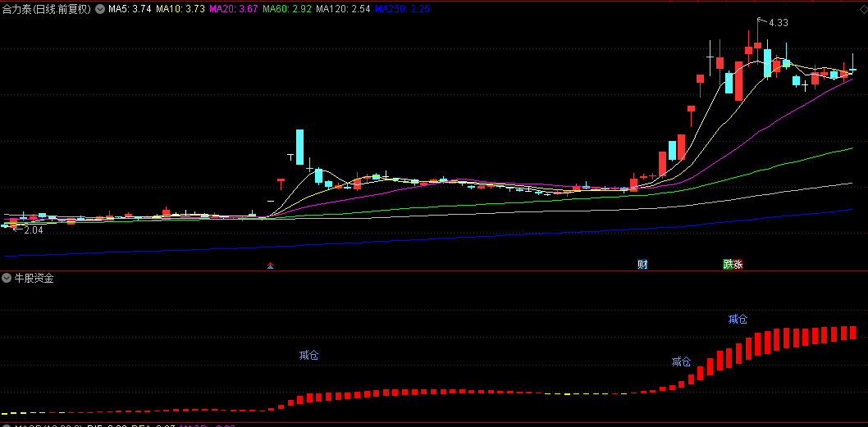The width and height of the screenshot is (868, 427).
Task: Click the MA5: 3.74 label
Action: tap(130, 9)
